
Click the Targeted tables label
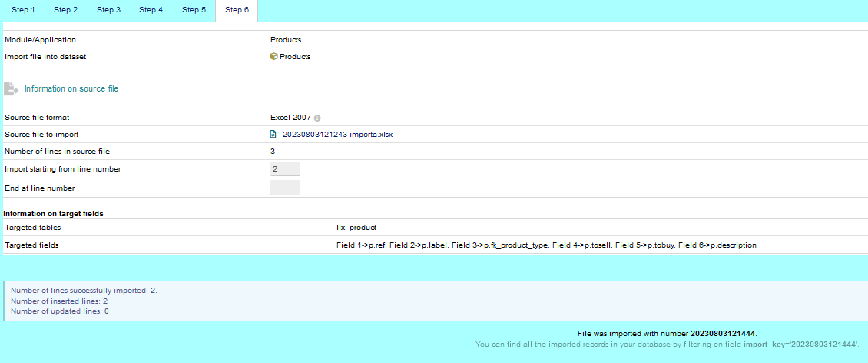33,228
